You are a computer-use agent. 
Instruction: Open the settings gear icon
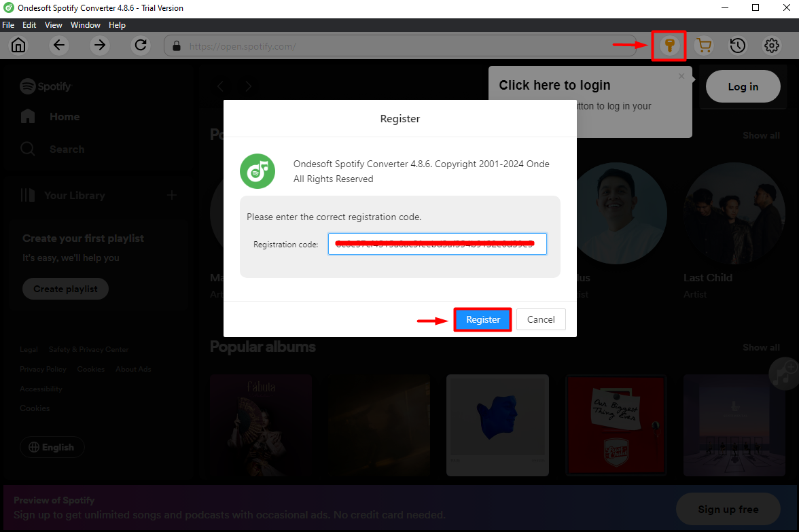point(772,46)
